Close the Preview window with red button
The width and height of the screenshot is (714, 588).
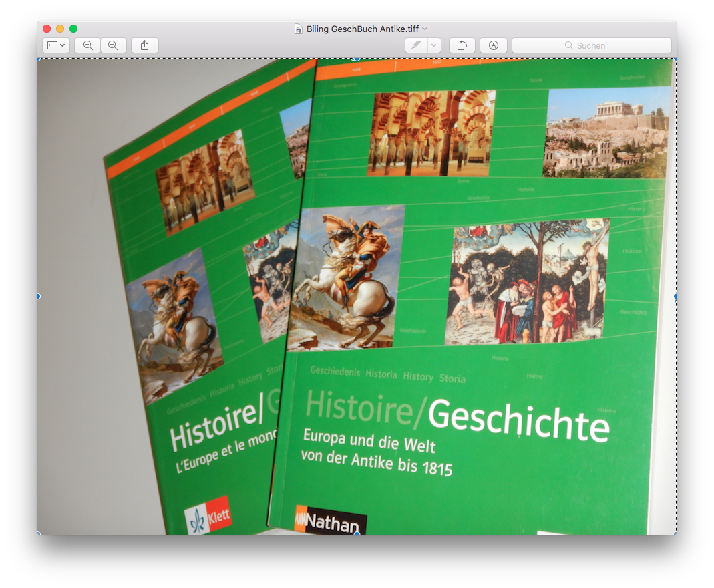pyautogui.click(x=47, y=29)
